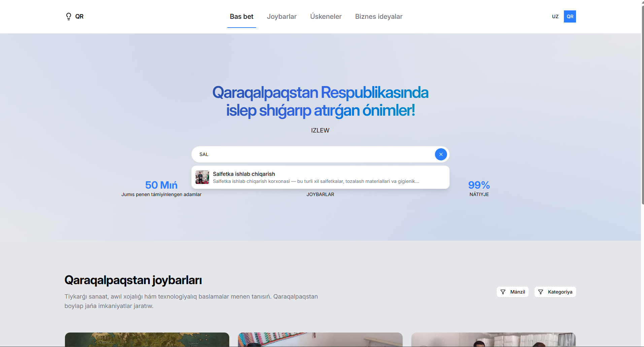The width and height of the screenshot is (644, 347).
Task: Expand the Kategoriya filter dropdown
Action: [x=555, y=292]
